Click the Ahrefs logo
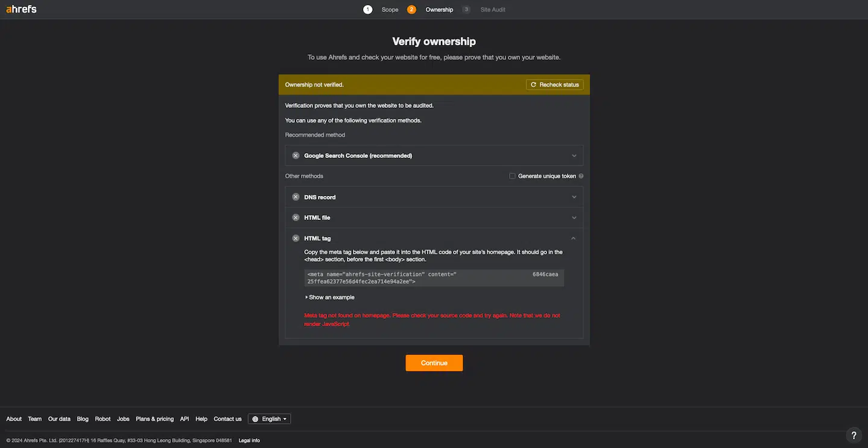Viewport: 868px width, 448px height. click(x=21, y=9)
